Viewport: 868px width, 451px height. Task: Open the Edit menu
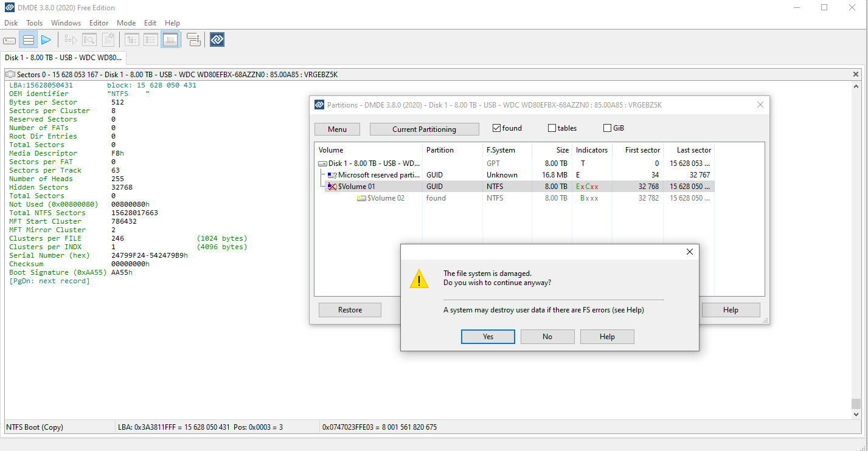pyautogui.click(x=150, y=23)
